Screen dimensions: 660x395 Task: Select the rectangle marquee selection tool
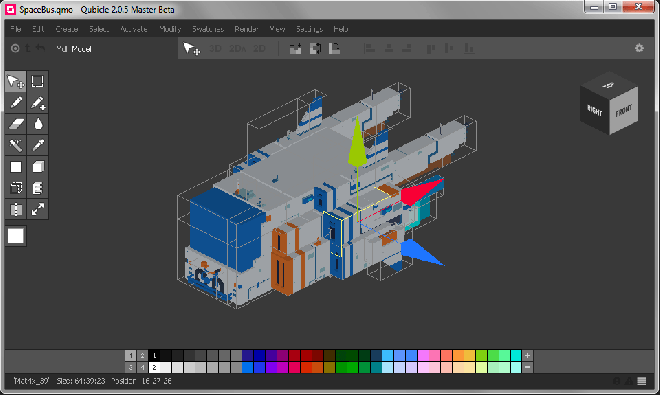point(37,81)
